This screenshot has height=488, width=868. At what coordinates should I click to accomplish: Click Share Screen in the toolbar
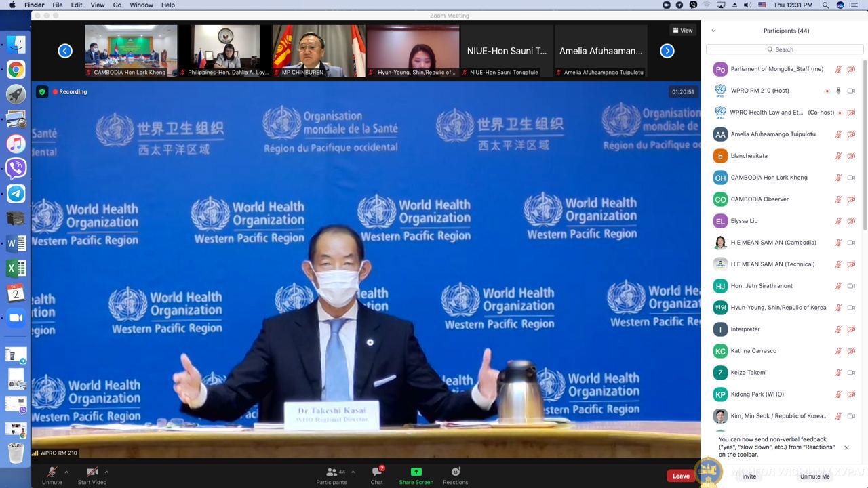pos(416,475)
